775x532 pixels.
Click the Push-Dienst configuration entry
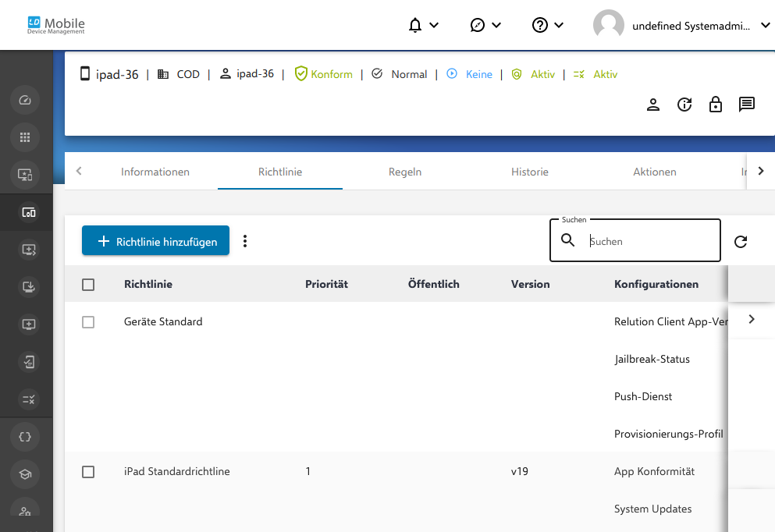[643, 396]
